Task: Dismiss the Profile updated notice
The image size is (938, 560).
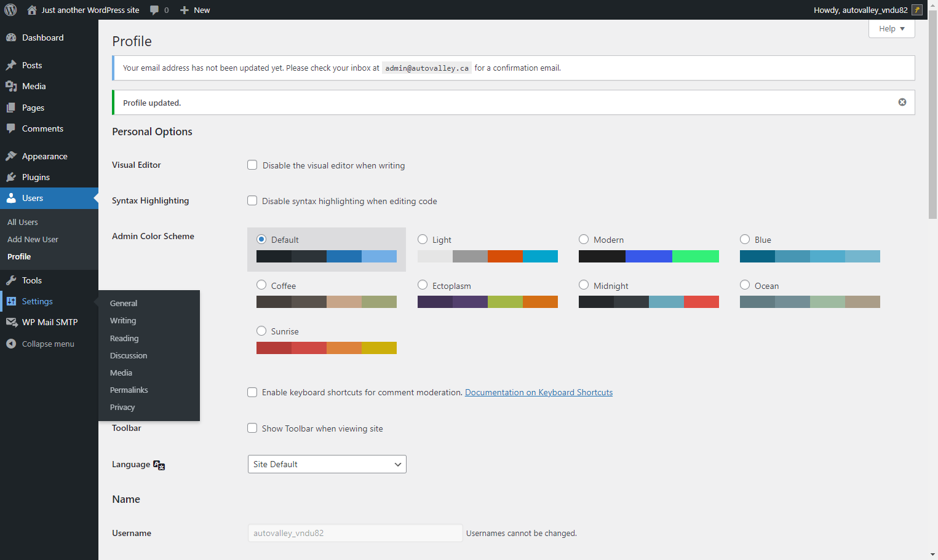Action: click(902, 102)
